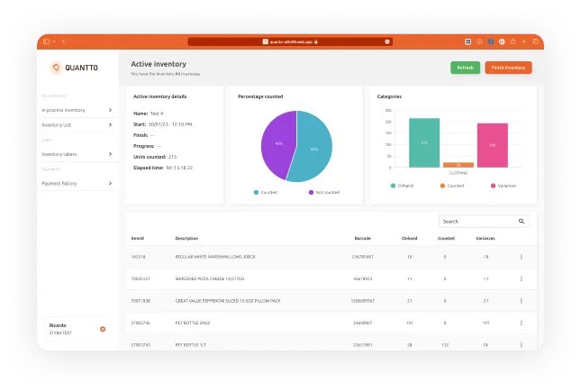Select PET BOTTLE 1LT description cell
Viewport: 581px width, 392px height.
click(191, 345)
